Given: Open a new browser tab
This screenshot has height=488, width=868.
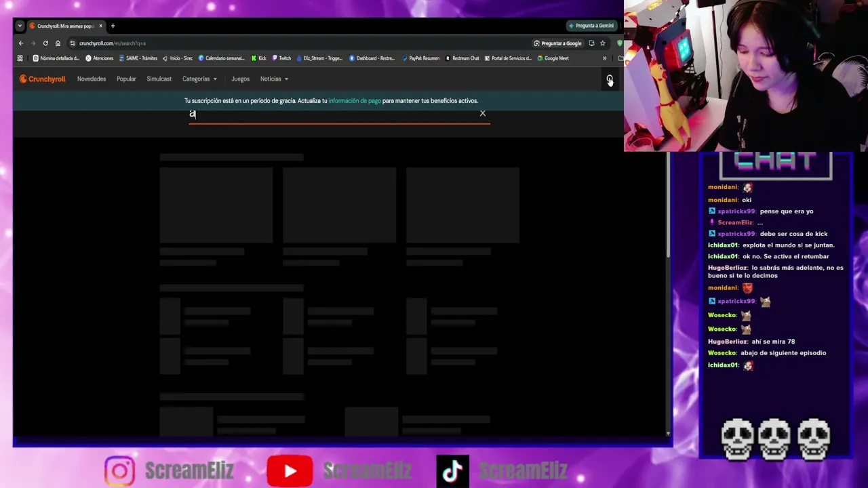Looking at the screenshot, I should (113, 26).
